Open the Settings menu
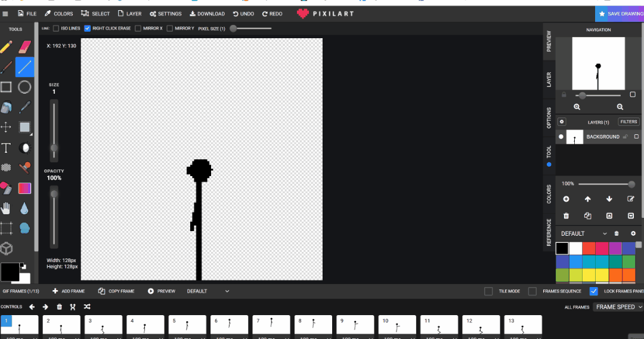The image size is (644, 339). pos(166,14)
